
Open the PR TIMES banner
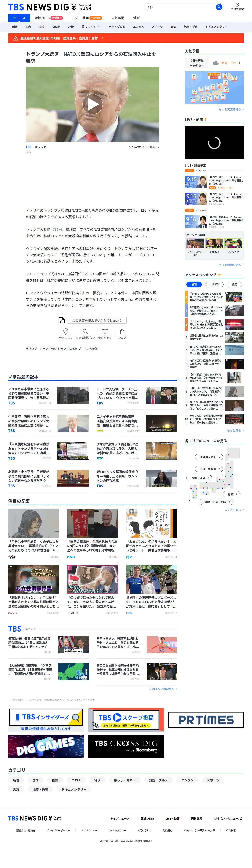point(206,720)
